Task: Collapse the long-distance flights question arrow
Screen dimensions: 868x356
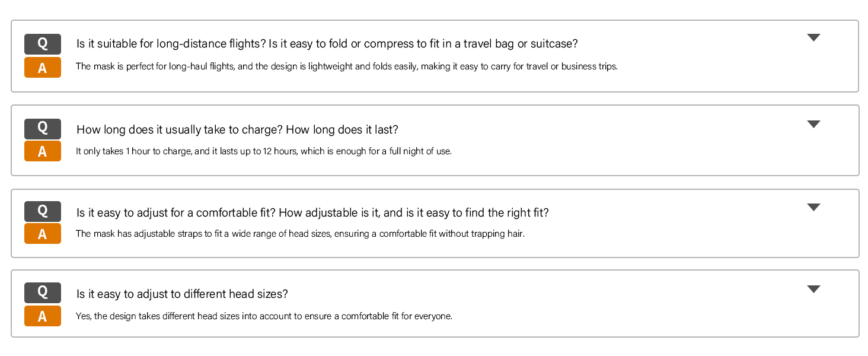Action: pos(813,38)
